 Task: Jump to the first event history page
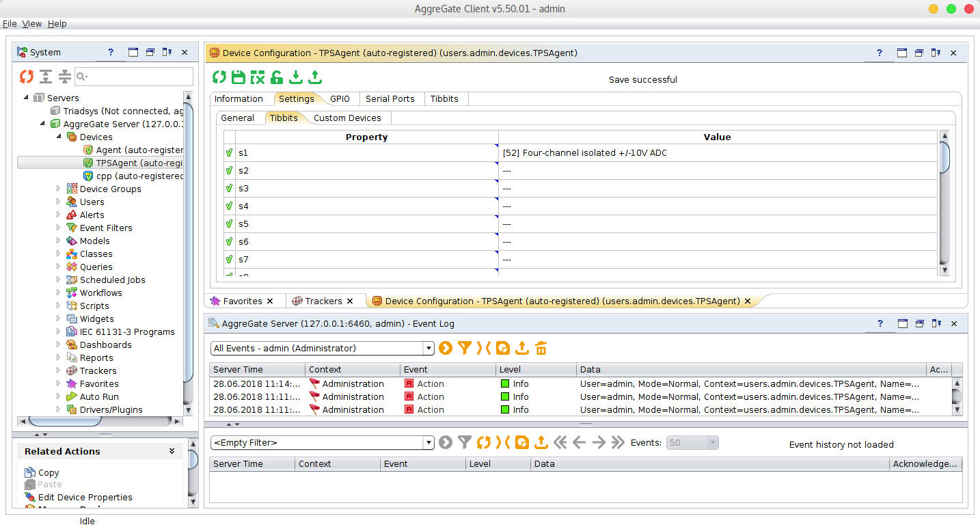(560, 442)
